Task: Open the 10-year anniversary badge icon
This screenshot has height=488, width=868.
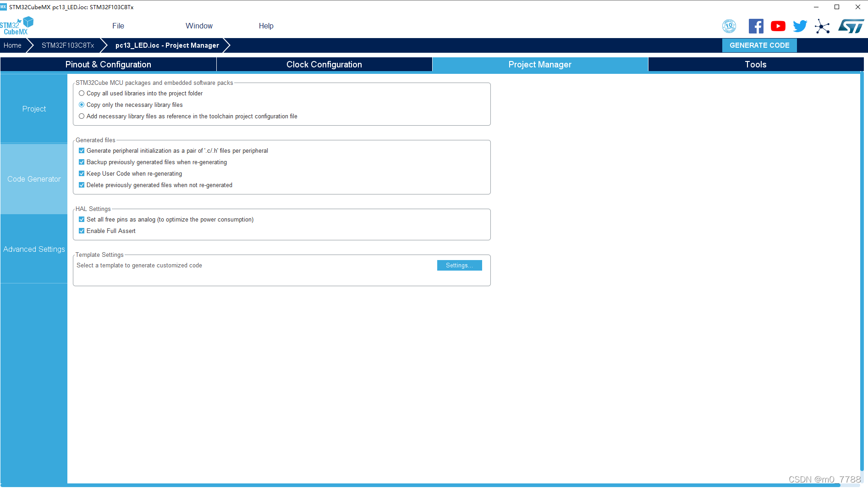Action: click(x=729, y=26)
